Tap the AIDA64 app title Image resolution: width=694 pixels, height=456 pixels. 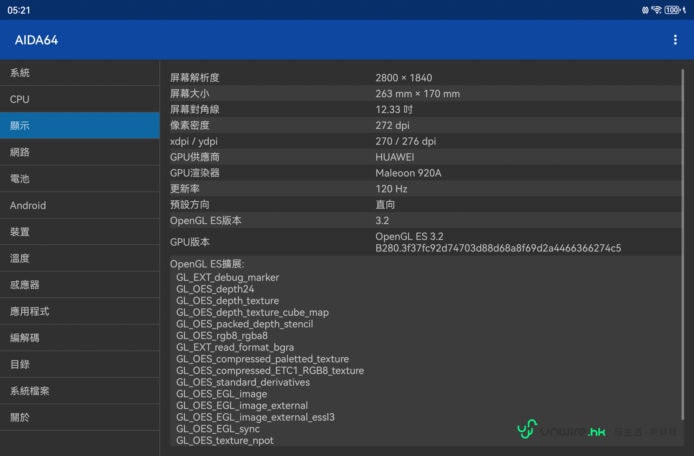click(36, 40)
